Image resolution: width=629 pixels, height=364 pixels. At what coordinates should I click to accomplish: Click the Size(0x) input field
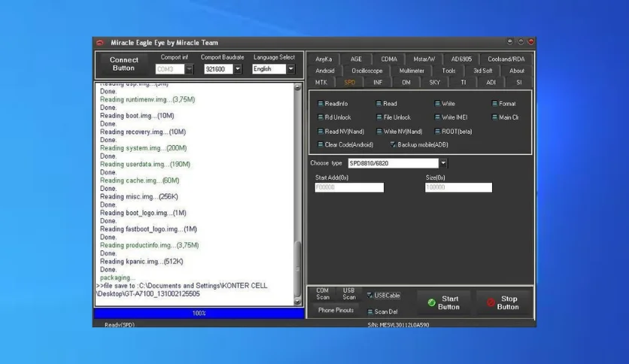click(458, 187)
